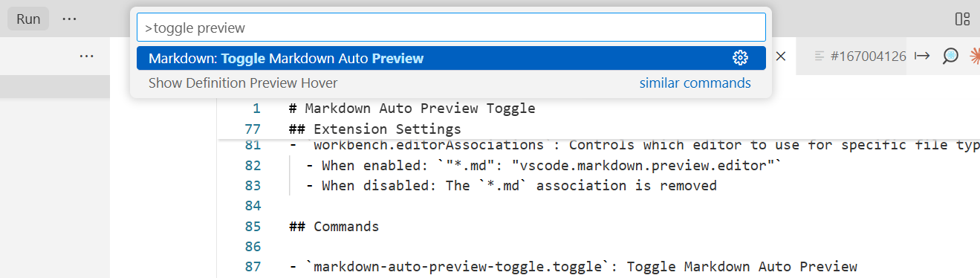Click line number 85 in the gutter
The width and height of the screenshot is (980, 278).
[x=252, y=226]
